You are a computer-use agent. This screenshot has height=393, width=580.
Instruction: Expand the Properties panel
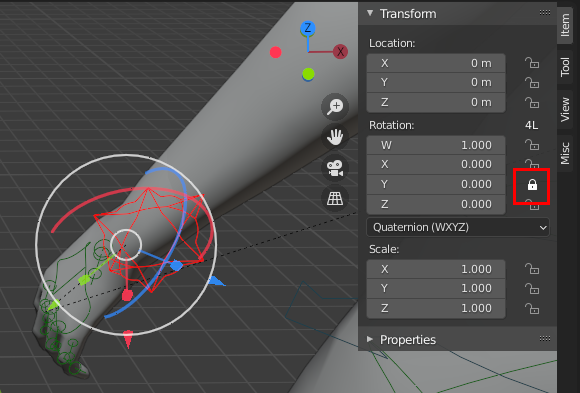370,339
